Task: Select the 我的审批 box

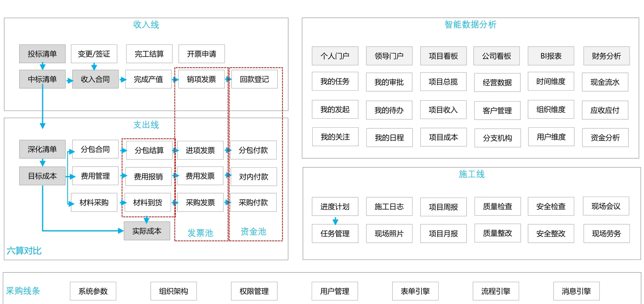Action: (389, 82)
